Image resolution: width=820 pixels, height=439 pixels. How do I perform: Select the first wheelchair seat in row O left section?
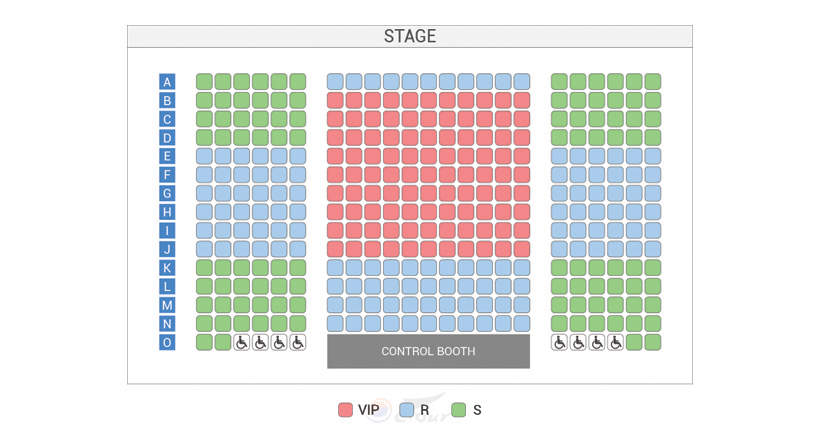242,343
